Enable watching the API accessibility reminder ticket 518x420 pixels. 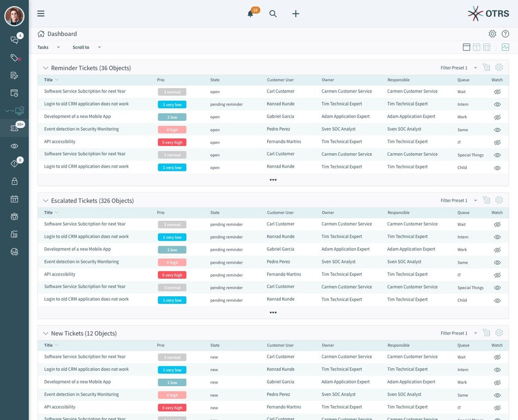click(496, 142)
